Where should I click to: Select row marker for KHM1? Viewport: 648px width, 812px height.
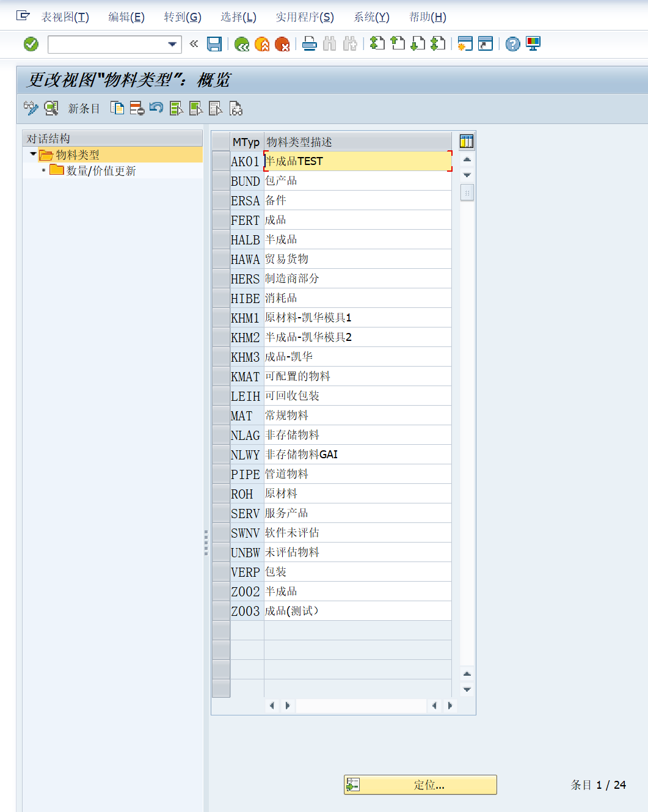220,318
